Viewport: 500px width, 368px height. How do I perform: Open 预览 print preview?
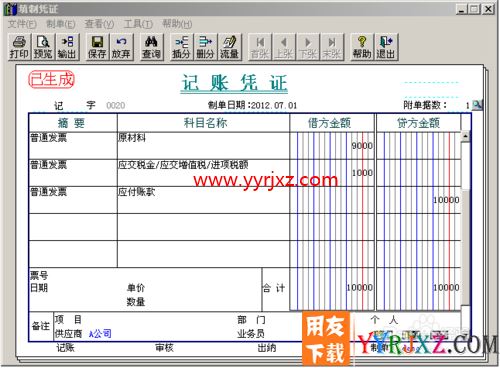pos(43,47)
